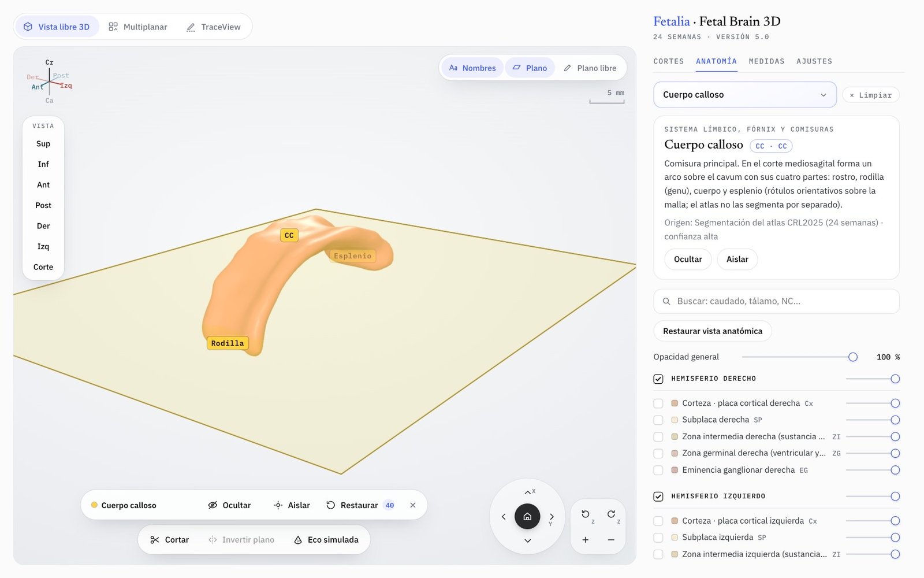Enable the Plano libre pencil tool
This screenshot has width=924, height=578.
tap(590, 68)
